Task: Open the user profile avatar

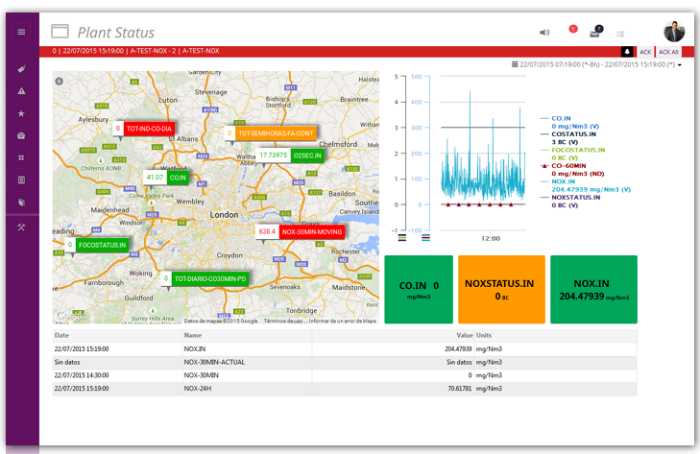Action: pos(674,32)
